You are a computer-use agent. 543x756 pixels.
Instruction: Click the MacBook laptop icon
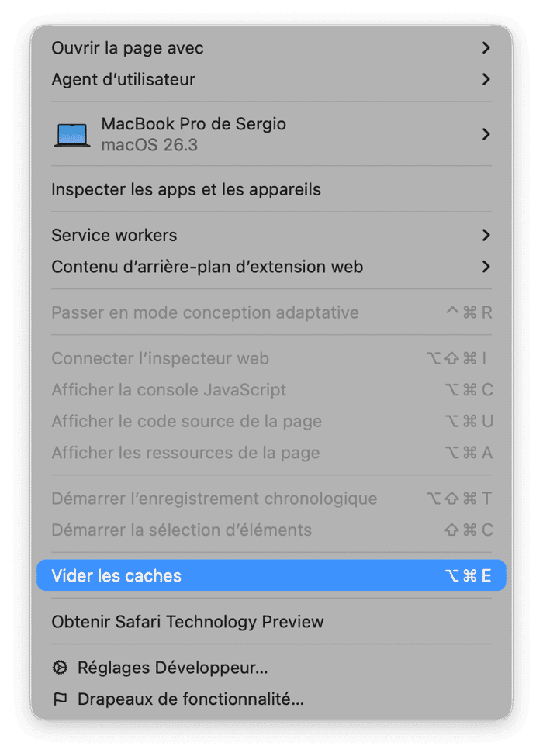pyautogui.click(x=73, y=133)
